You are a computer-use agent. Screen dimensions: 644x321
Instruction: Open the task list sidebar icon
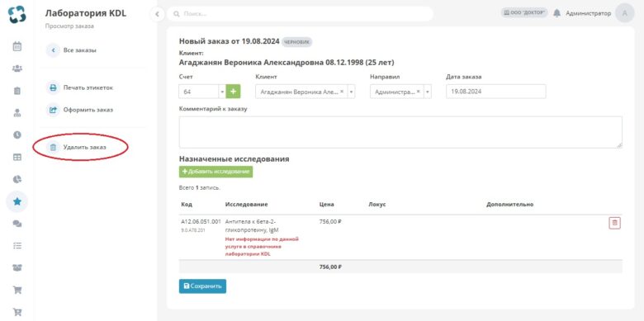click(17, 246)
